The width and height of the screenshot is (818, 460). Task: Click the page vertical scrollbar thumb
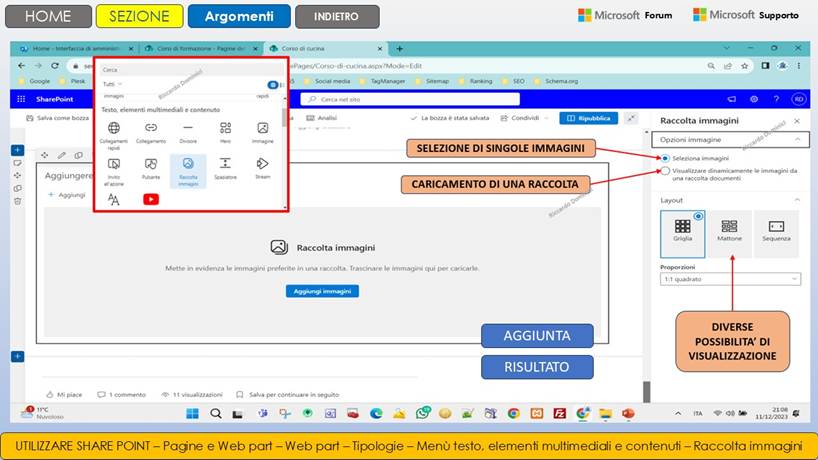pos(646,392)
